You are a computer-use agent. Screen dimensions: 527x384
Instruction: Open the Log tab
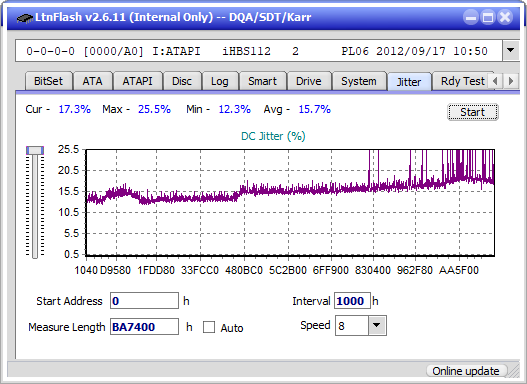tap(219, 81)
